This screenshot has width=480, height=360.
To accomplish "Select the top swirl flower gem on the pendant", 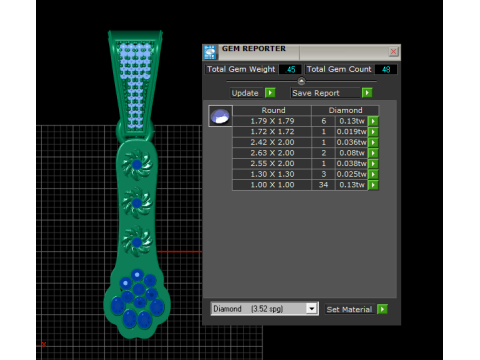I will coord(137,164).
